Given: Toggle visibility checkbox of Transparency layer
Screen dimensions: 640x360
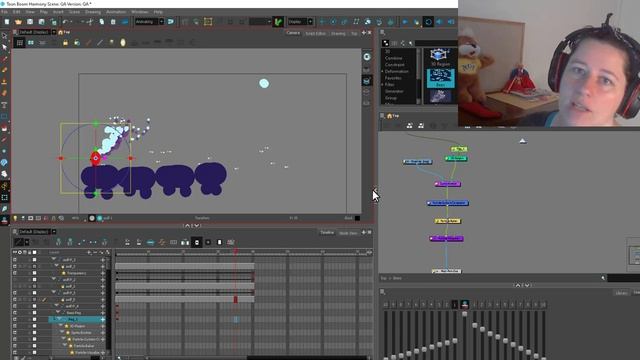Looking at the screenshot, I should click(15, 273).
